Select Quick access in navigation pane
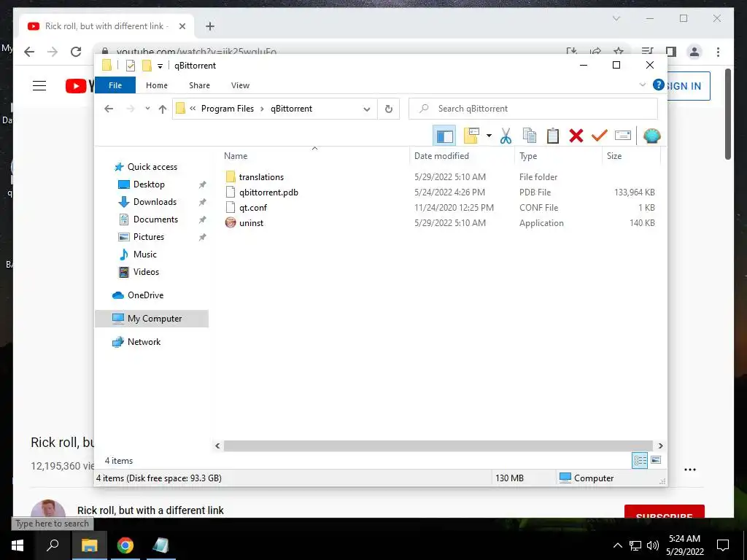 152,167
